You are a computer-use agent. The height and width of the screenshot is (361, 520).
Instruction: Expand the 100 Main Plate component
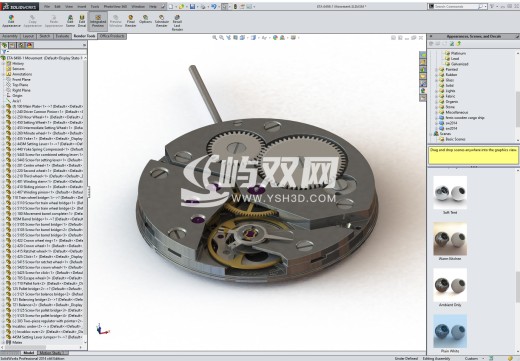[x=3, y=106]
